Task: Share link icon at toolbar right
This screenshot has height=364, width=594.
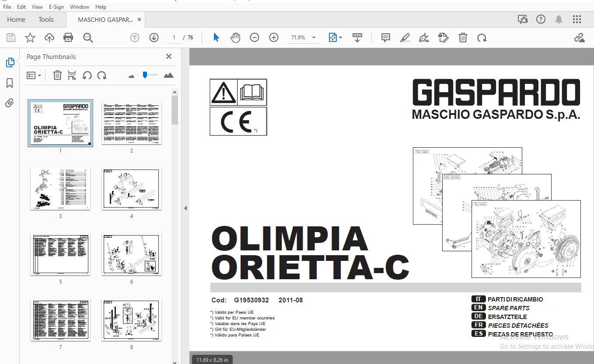Action: (580, 38)
